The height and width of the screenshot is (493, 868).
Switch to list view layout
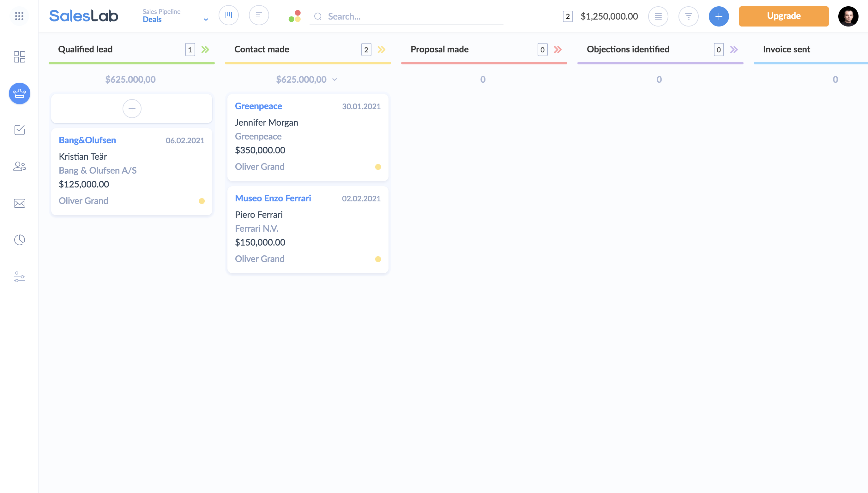pos(259,15)
